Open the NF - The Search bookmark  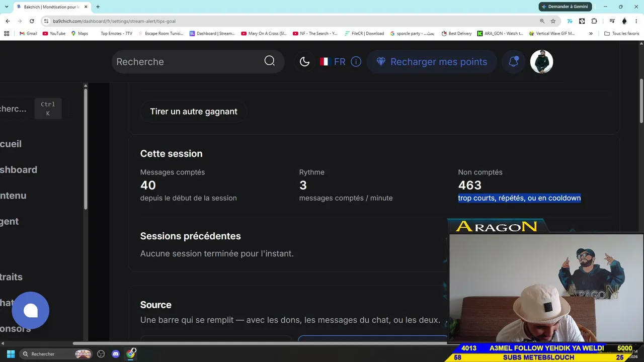[x=315, y=34]
